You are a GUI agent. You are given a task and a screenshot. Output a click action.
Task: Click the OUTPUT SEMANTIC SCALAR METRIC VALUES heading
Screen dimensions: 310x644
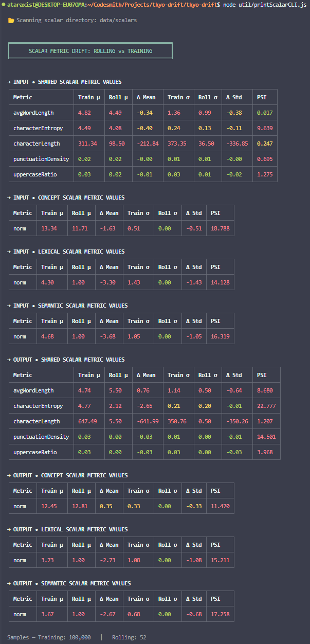pos(69,583)
